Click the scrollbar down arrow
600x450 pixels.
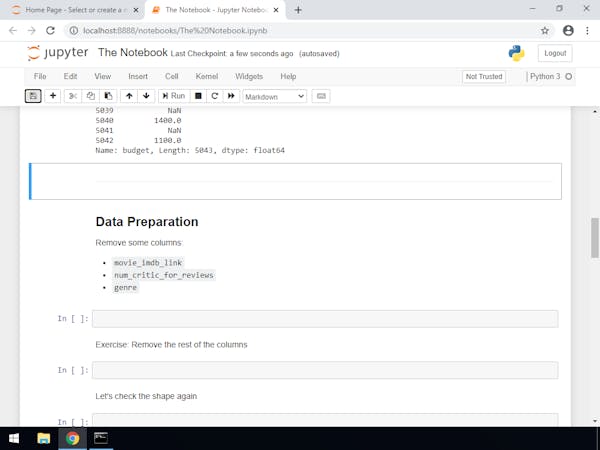(x=595, y=421)
